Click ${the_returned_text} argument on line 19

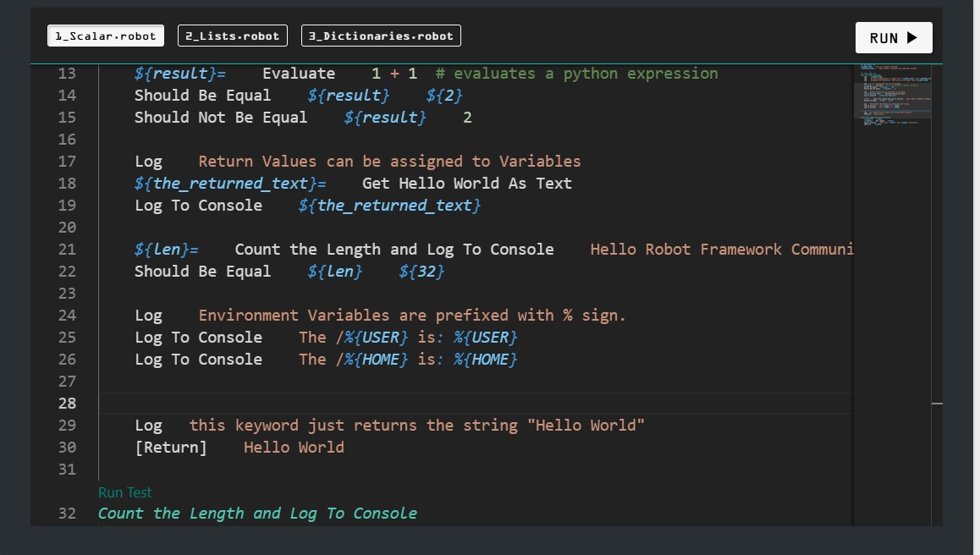click(389, 205)
